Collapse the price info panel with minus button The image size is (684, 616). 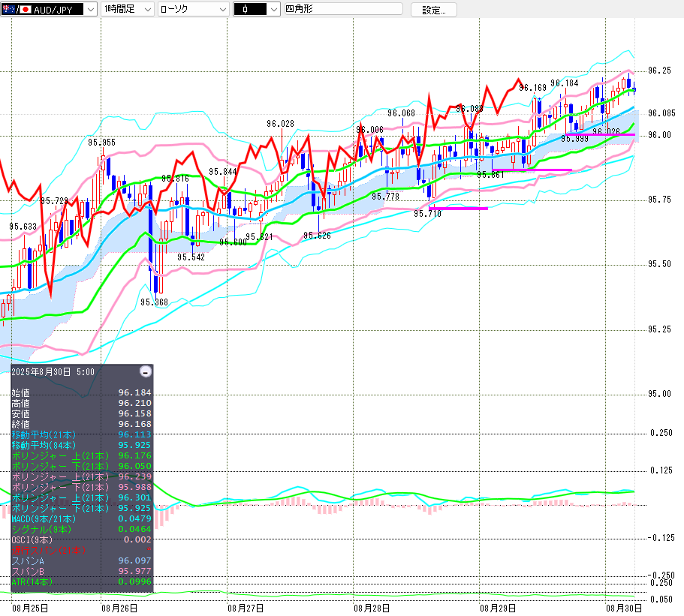pos(146,371)
